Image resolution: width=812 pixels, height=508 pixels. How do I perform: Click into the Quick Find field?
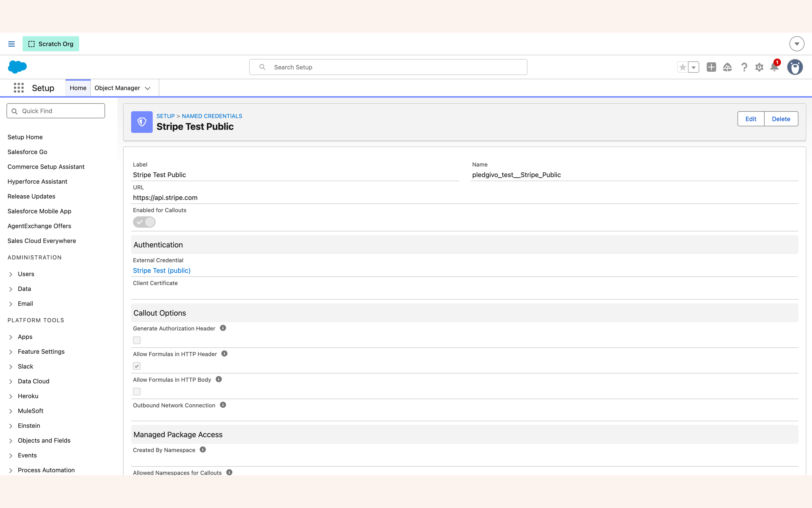pos(56,111)
